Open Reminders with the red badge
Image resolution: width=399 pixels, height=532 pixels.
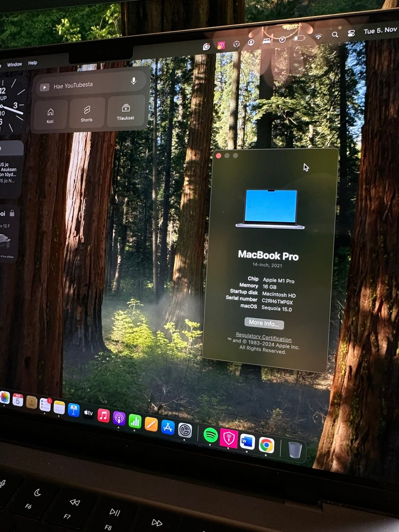click(45, 405)
